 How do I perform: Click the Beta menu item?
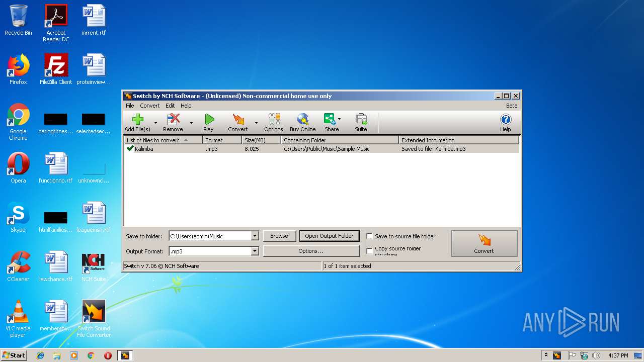[x=512, y=106]
